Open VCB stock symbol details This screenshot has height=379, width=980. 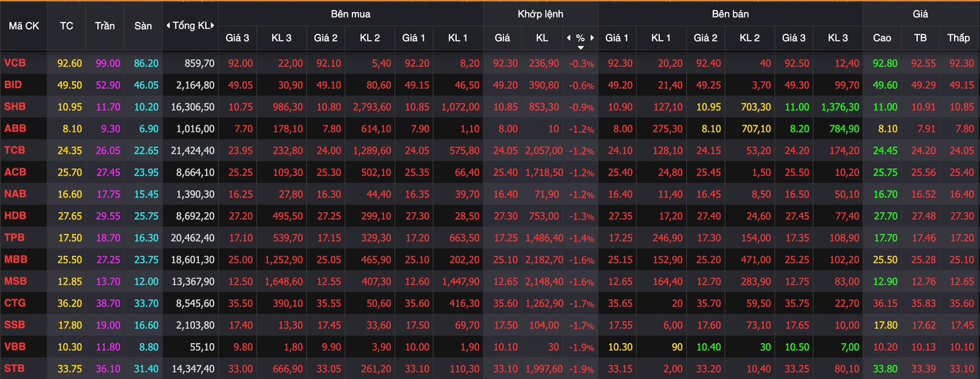16,63
